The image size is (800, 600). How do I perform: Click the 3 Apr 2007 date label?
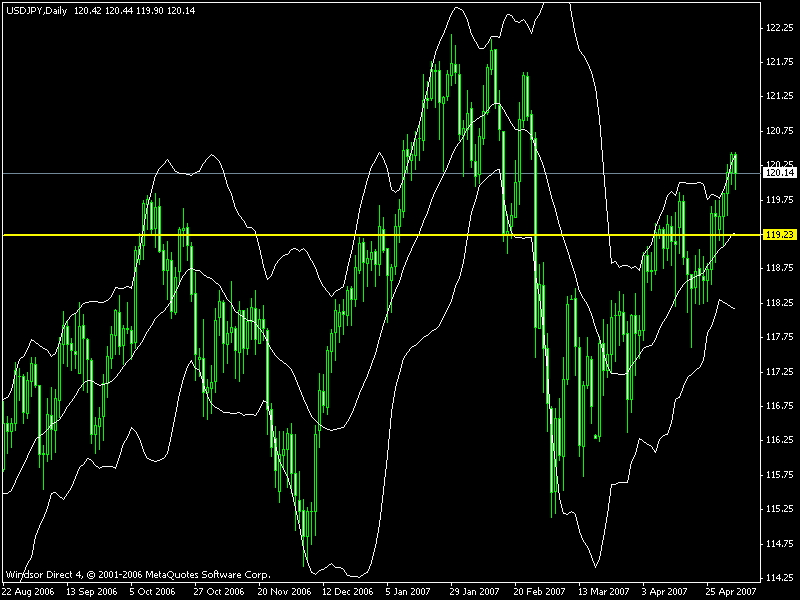[665, 592]
